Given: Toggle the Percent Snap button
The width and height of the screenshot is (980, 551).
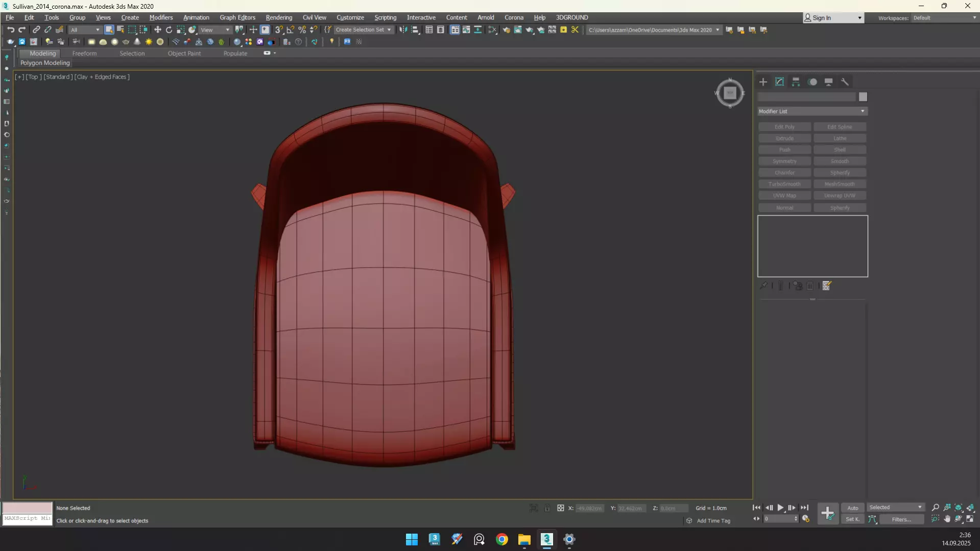Looking at the screenshot, I should click(302, 30).
